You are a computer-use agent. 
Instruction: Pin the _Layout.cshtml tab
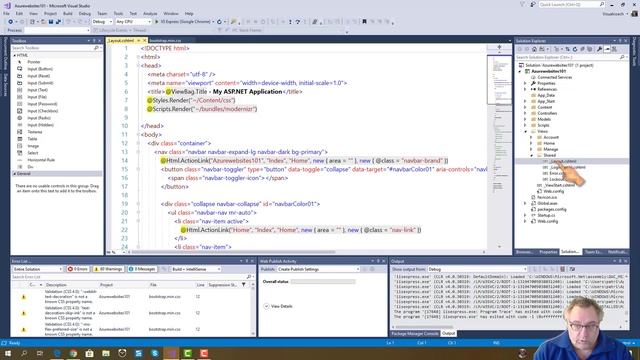coord(138,41)
